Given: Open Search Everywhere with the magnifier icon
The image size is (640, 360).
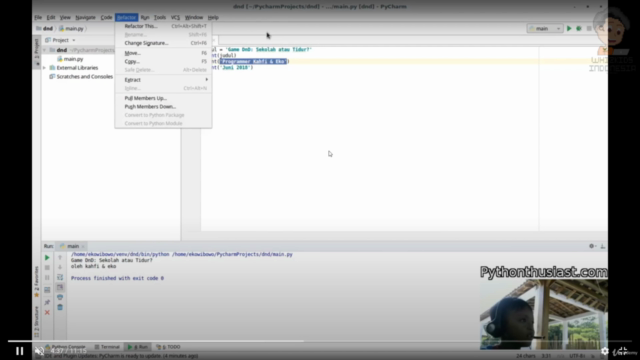Looking at the screenshot, I should (601, 29).
